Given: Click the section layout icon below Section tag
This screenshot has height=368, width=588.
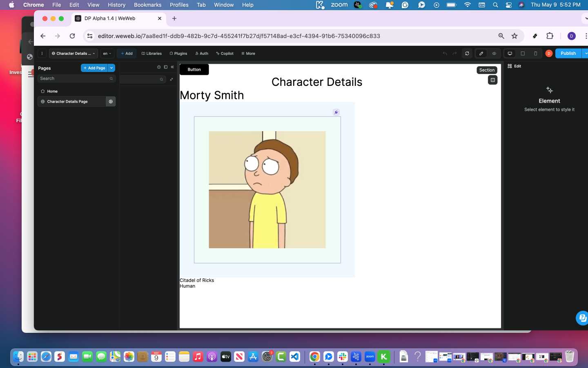Looking at the screenshot, I should (x=492, y=80).
